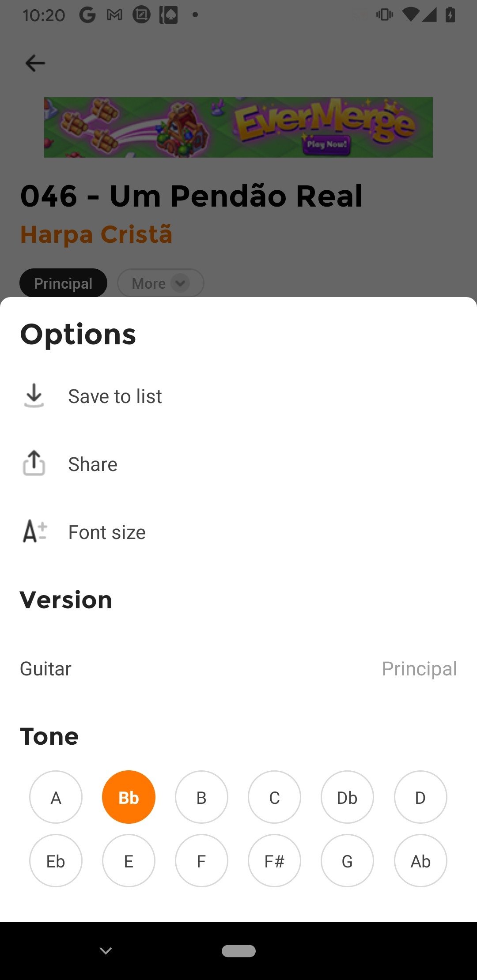The width and height of the screenshot is (477, 980).
Task: Open Guitar version selector showing Principal
Action: pyautogui.click(x=238, y=668)
